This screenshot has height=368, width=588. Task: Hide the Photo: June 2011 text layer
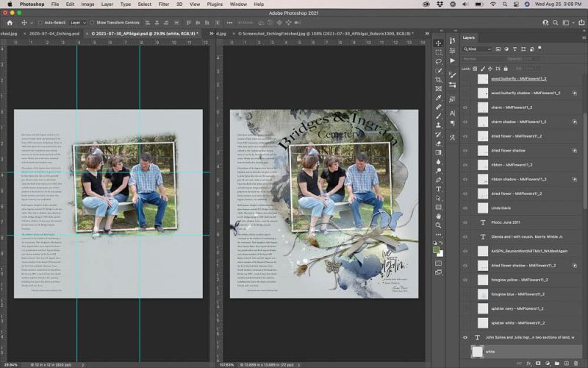tap(465, 222)
